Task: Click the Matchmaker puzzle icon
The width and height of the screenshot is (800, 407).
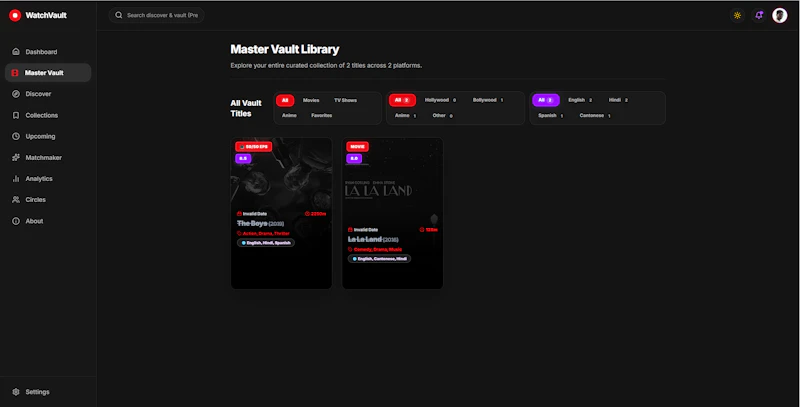Action: point(16,158)
